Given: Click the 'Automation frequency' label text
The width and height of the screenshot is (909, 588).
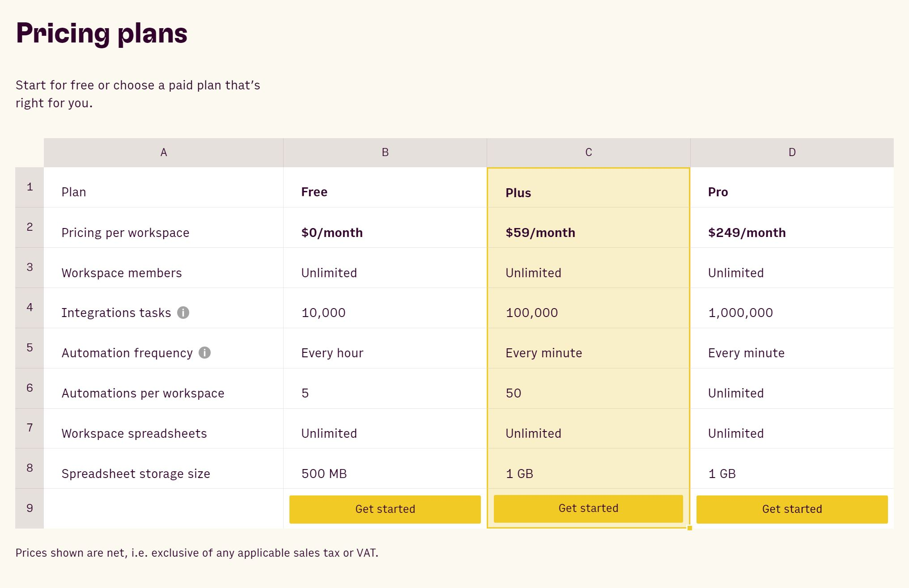Looking at the screenshot, I should point(127,353).
